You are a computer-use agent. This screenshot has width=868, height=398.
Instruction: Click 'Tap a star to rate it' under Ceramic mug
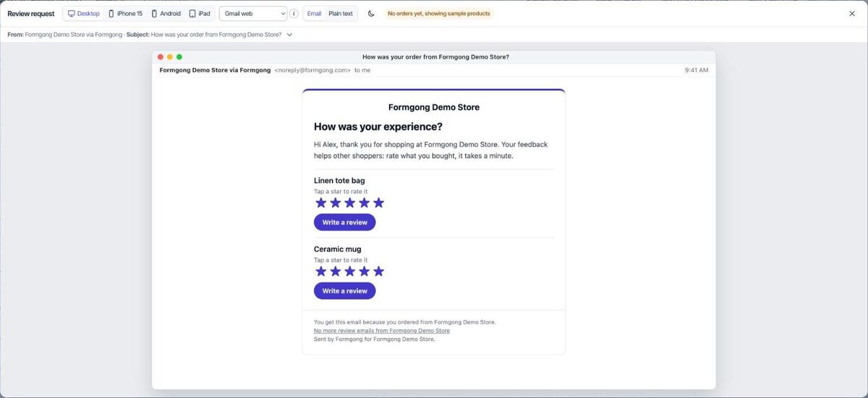pyautogui.click(x=341, y=260)
